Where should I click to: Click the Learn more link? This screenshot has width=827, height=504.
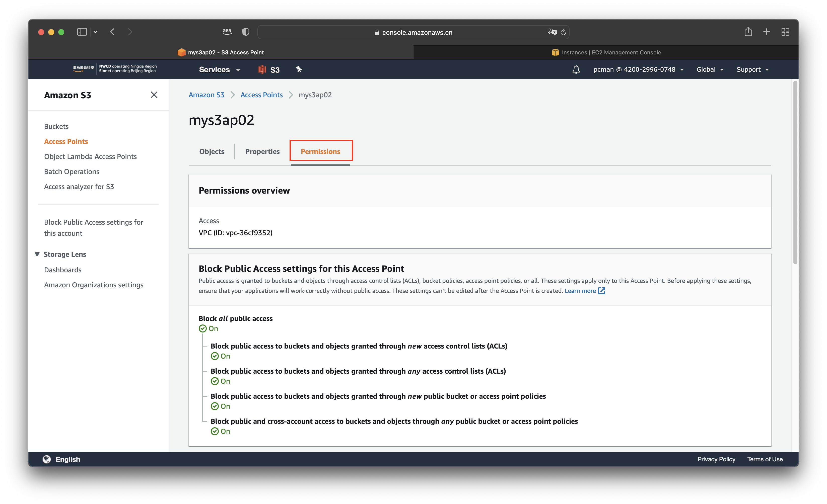click(580, 291)
